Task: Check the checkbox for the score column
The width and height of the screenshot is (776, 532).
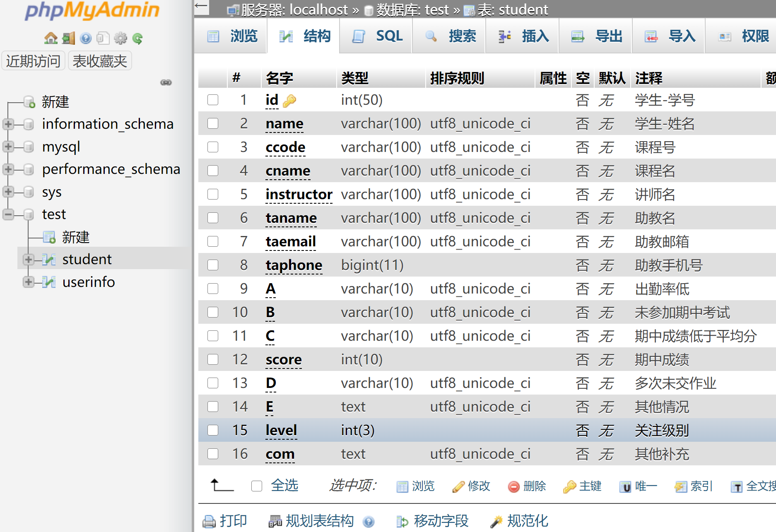Action: coord(213,359)
